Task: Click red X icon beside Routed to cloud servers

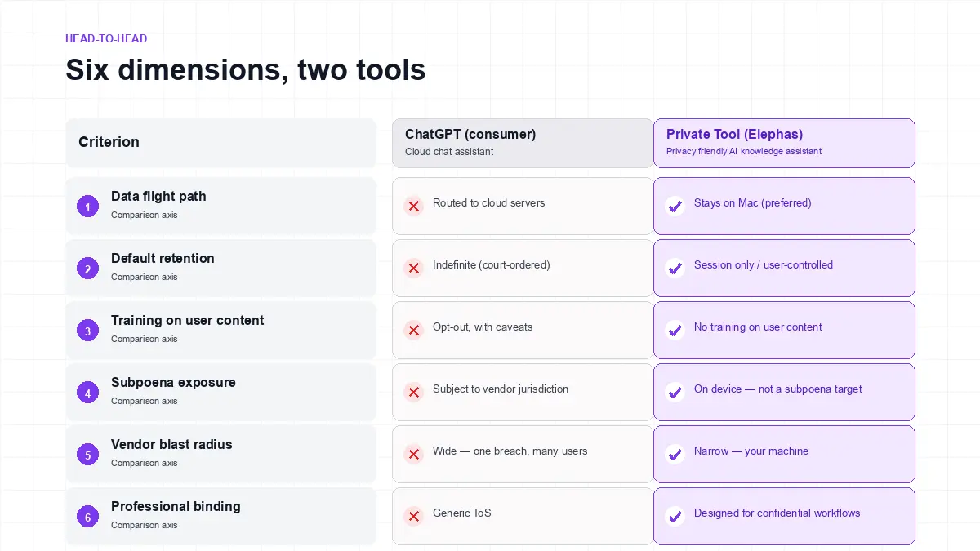Action: pyautogui.click(x=414, y=207)
